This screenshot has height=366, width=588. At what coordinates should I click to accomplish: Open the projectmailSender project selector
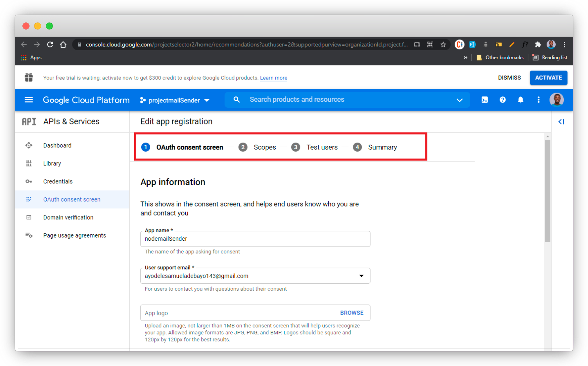click(175, 100)
